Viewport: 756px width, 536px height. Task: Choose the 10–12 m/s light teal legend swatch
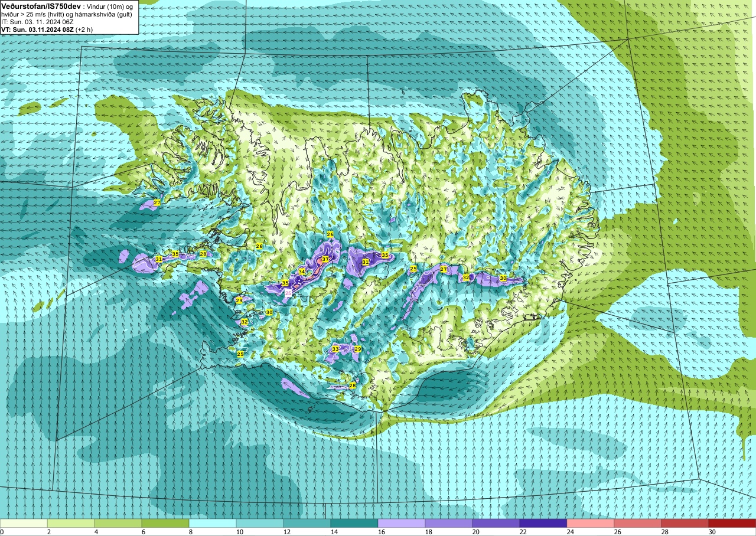(260, 523)
